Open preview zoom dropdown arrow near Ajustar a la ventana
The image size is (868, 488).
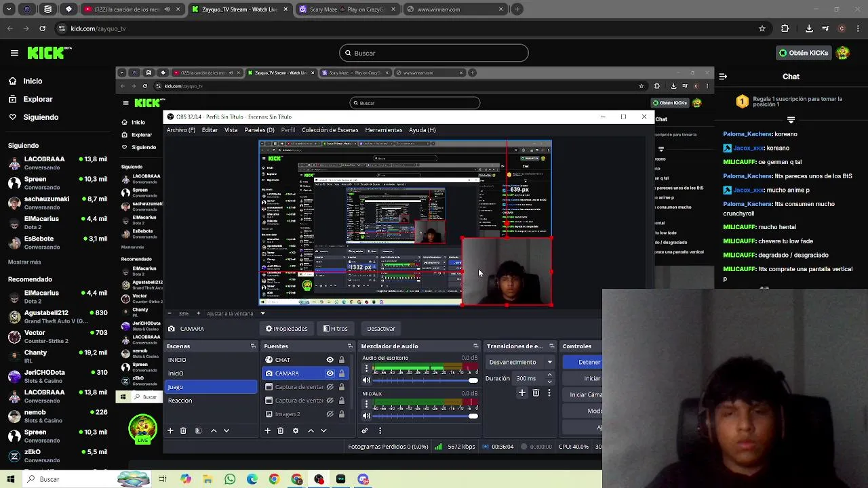pyautogui.click(x=262, y=313)
